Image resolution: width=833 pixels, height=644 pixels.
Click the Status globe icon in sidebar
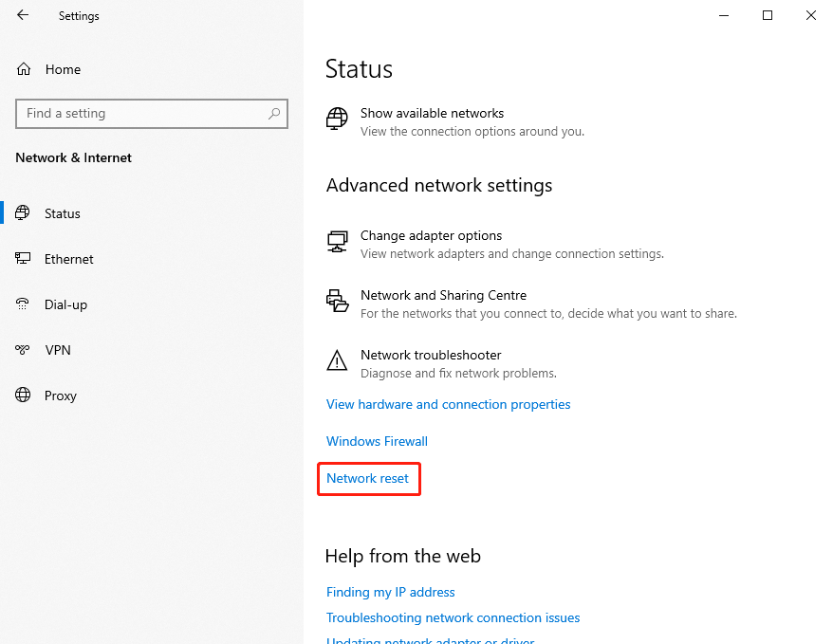22,213
